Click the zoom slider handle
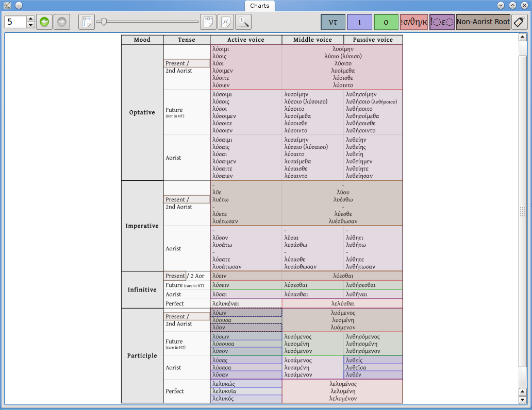 point(104,22)
